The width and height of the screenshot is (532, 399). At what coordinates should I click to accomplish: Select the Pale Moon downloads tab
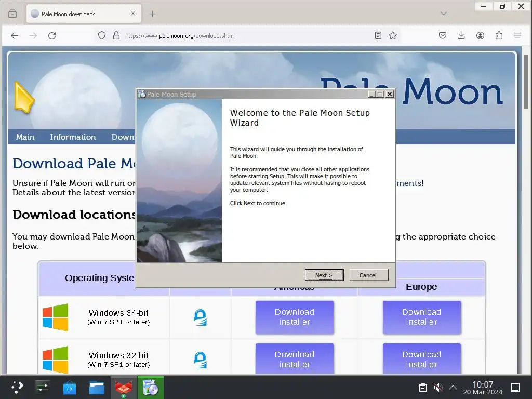click(x=84, y=14)
